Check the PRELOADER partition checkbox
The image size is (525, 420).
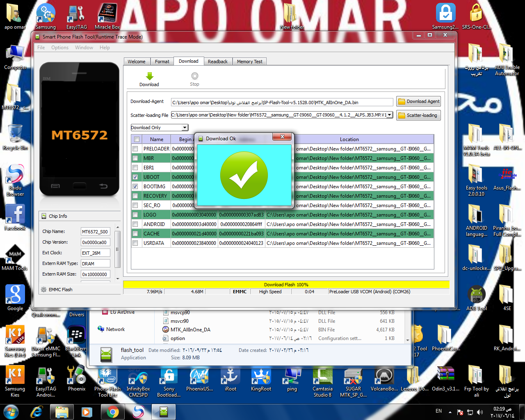tap(135, 149)
